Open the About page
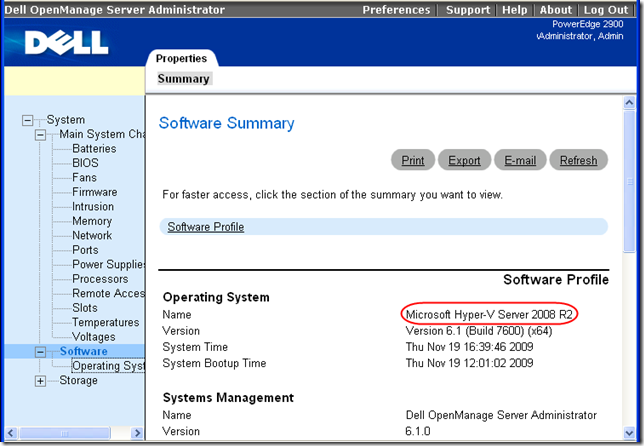The width and height of the screenshot is (644, 446). coord(556,9)
